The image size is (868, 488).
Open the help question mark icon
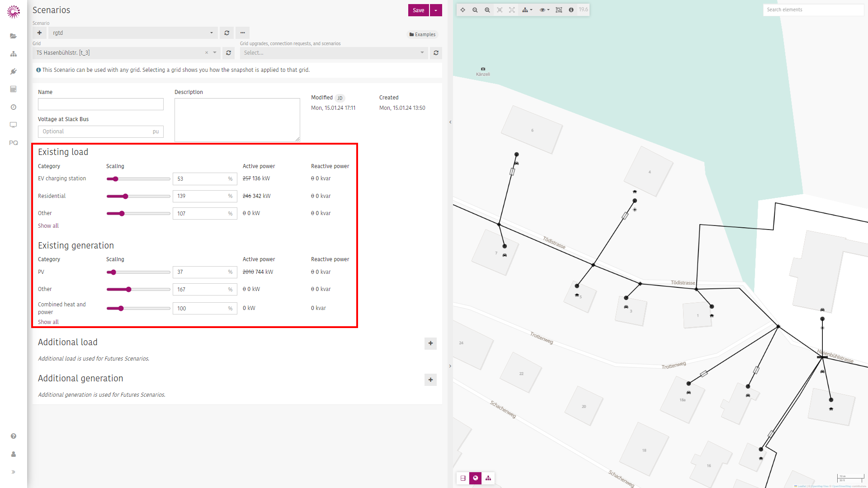coord(14,436)
